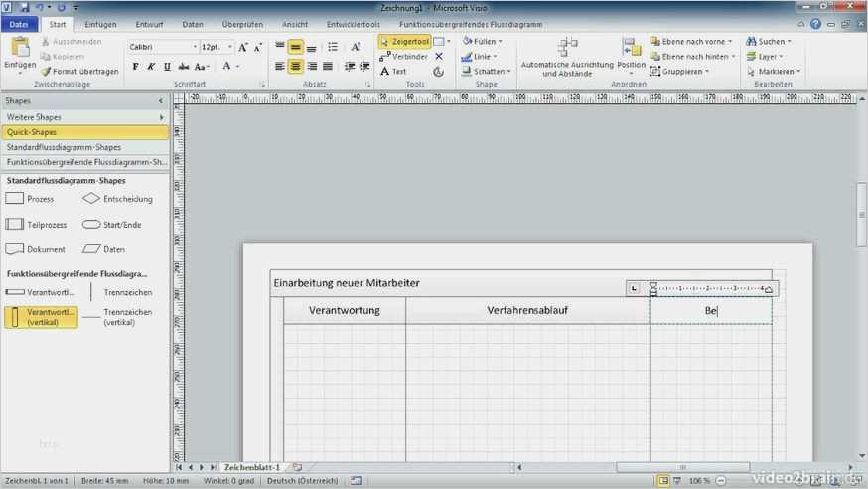
Task: Toggle the Zeigertool pointer tool
Action: (404, 42)
